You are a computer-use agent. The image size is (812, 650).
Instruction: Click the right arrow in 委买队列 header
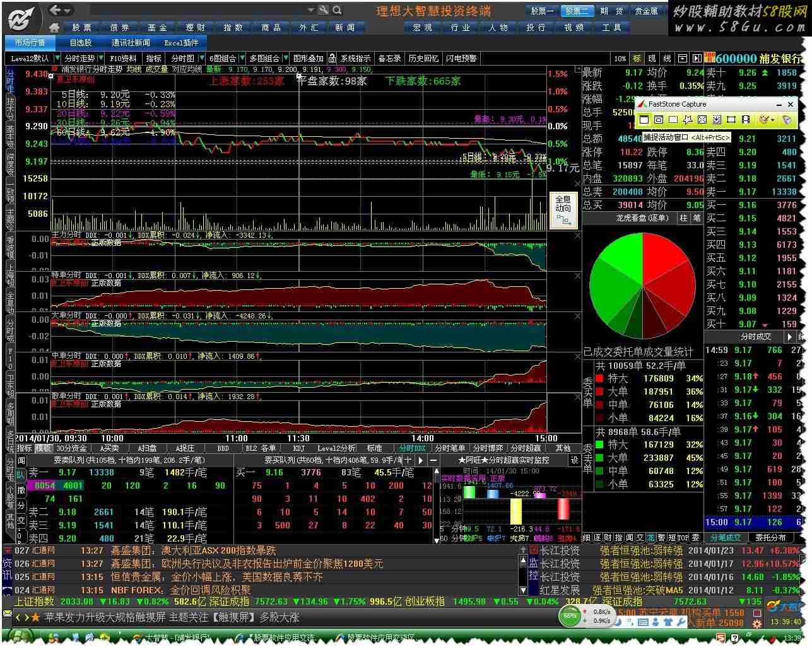click(420, 460)
